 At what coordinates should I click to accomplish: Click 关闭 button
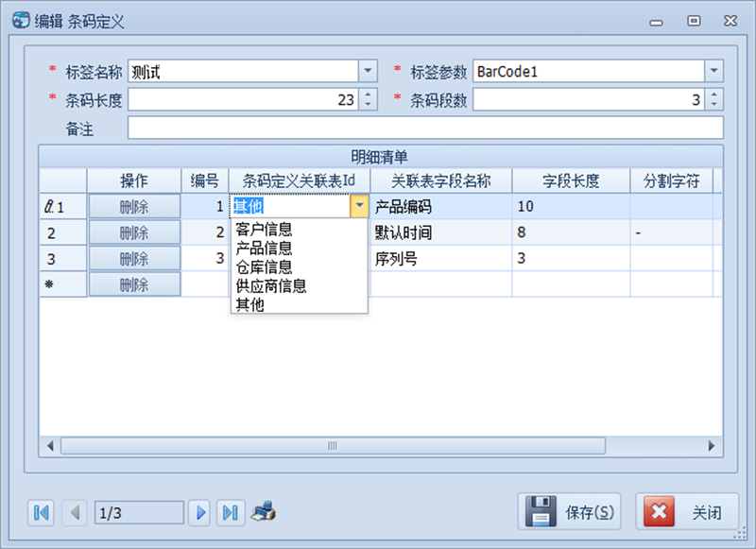[x=687, y=512]
